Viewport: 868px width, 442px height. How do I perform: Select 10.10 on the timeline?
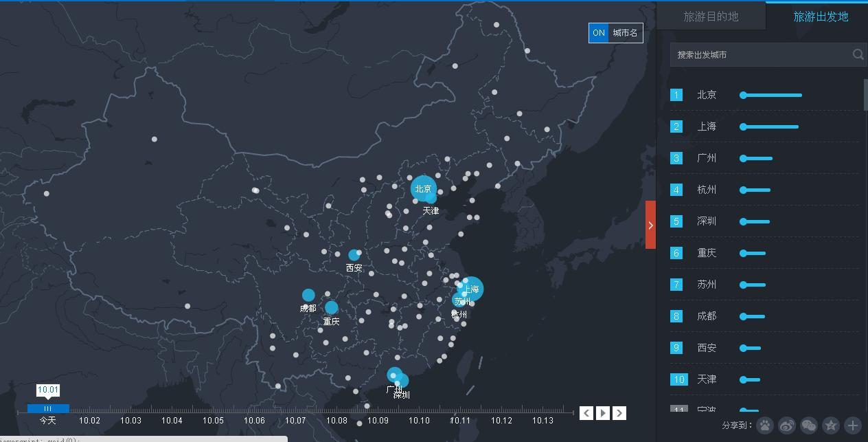(x=419, y=420)
